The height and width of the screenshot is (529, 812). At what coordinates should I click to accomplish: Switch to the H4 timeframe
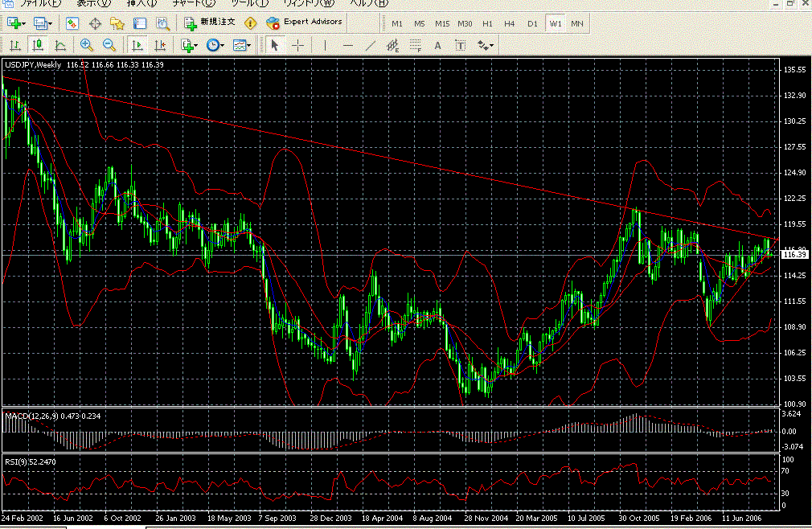[509, 23]
